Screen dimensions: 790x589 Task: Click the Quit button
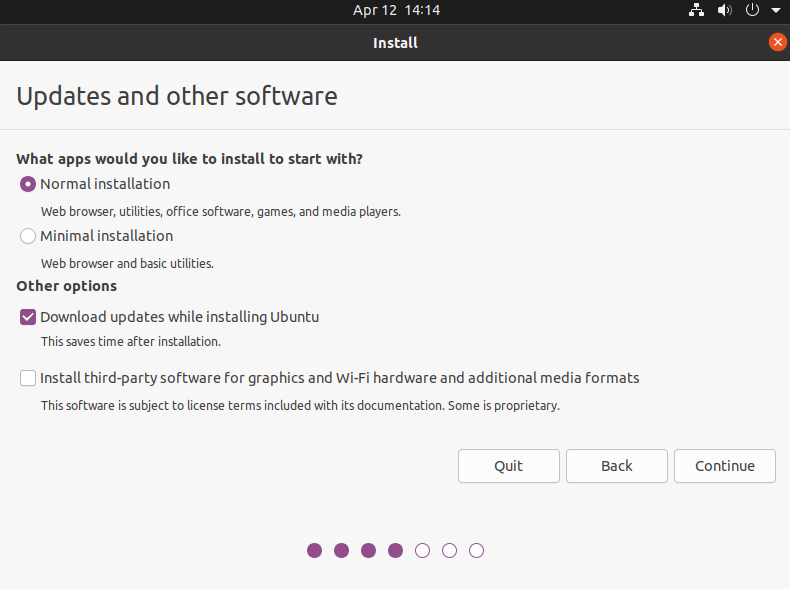(x=508, y=466)
